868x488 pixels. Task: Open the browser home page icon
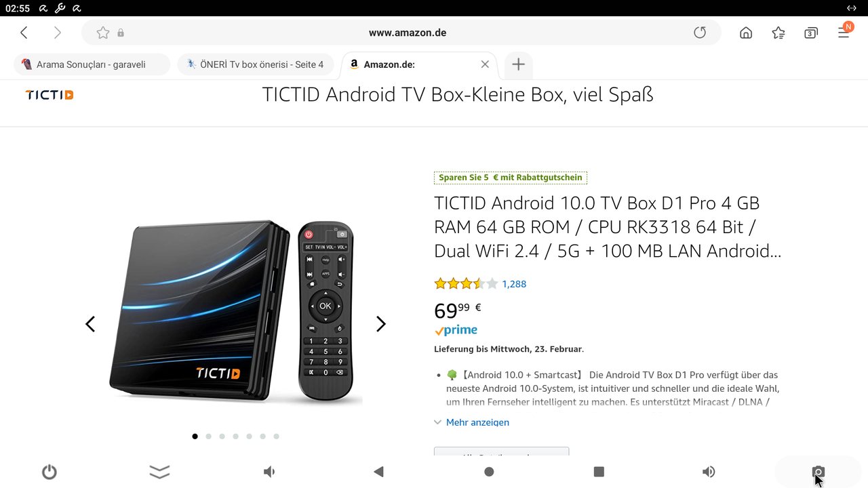tap(746, 33)
